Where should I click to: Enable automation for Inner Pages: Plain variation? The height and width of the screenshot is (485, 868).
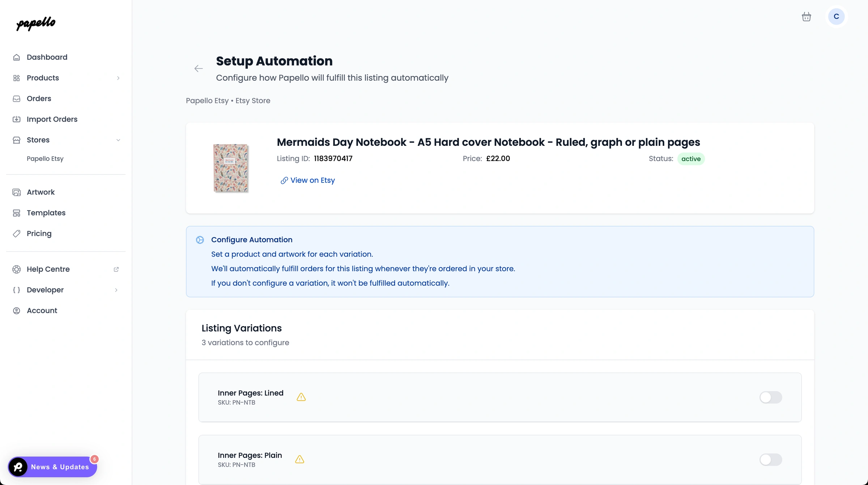point(771,460)
